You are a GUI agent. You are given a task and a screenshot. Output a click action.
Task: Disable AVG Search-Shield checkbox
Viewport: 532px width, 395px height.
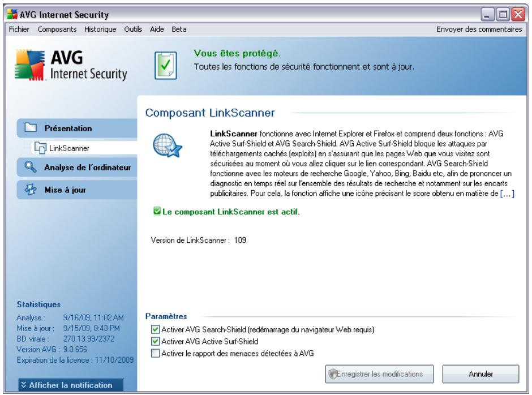point(155,329)
